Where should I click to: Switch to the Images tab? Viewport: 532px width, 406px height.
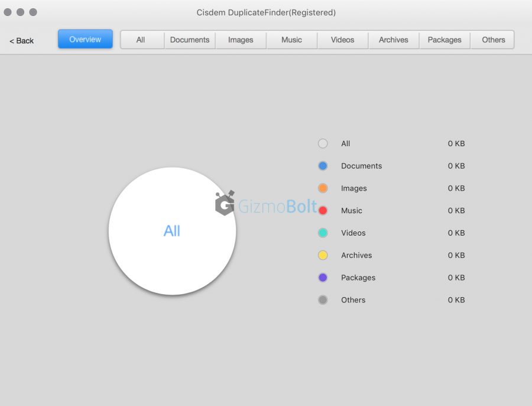[241, 40]
